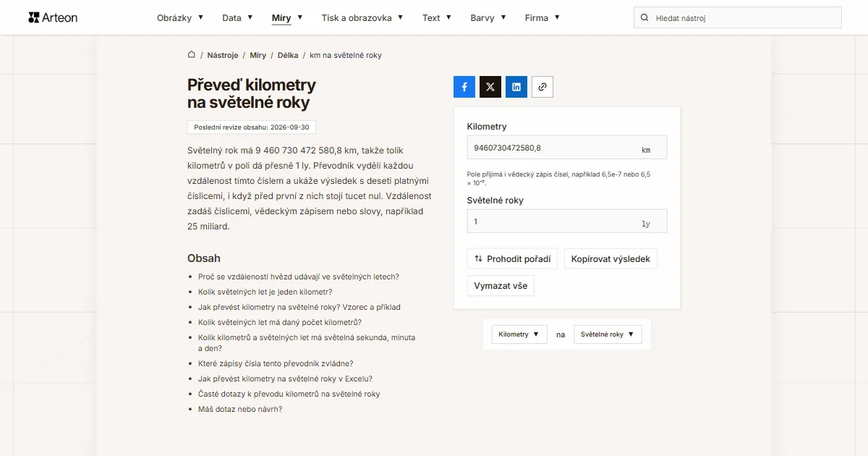This screenshot has width=868, height=456.
Task: Open the Barvy menu
Action: [488, 17]
